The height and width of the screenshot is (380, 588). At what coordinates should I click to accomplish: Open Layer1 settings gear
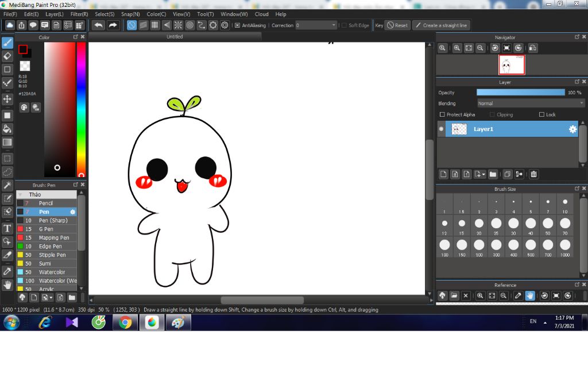coord(572,129)
